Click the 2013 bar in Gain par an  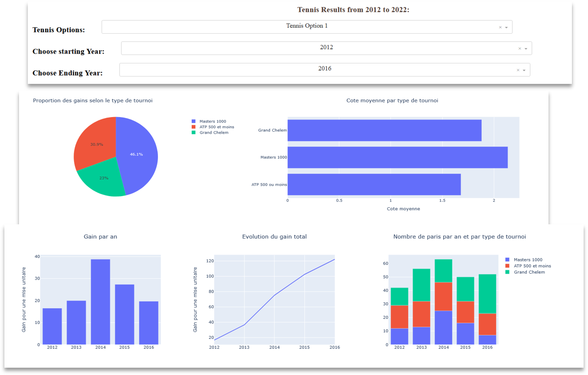(76, 323)
